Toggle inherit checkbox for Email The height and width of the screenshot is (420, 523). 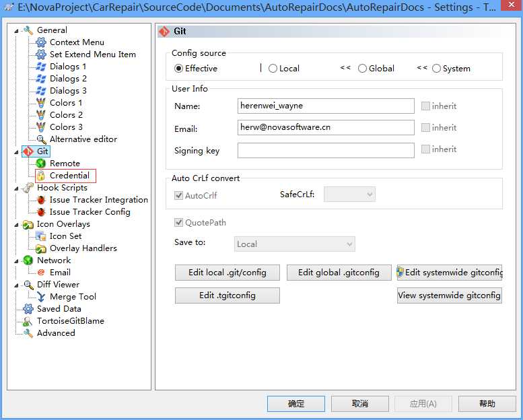click(425, 127)
